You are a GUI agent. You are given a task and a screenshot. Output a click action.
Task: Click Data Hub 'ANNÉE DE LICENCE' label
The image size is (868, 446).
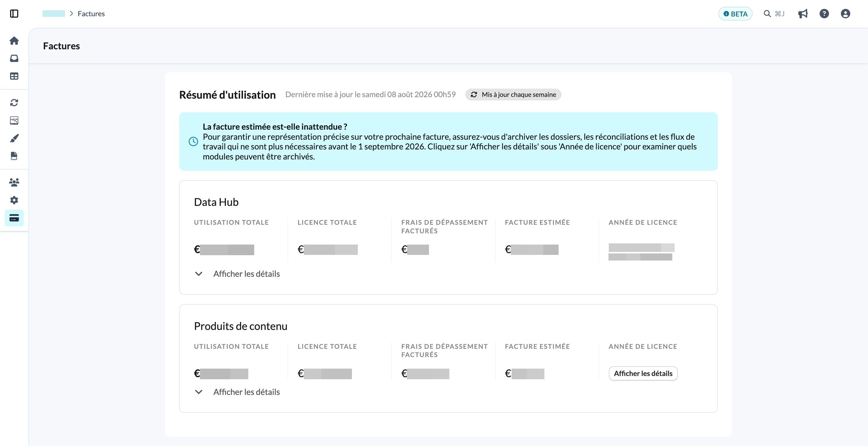[x=643, y=222]
